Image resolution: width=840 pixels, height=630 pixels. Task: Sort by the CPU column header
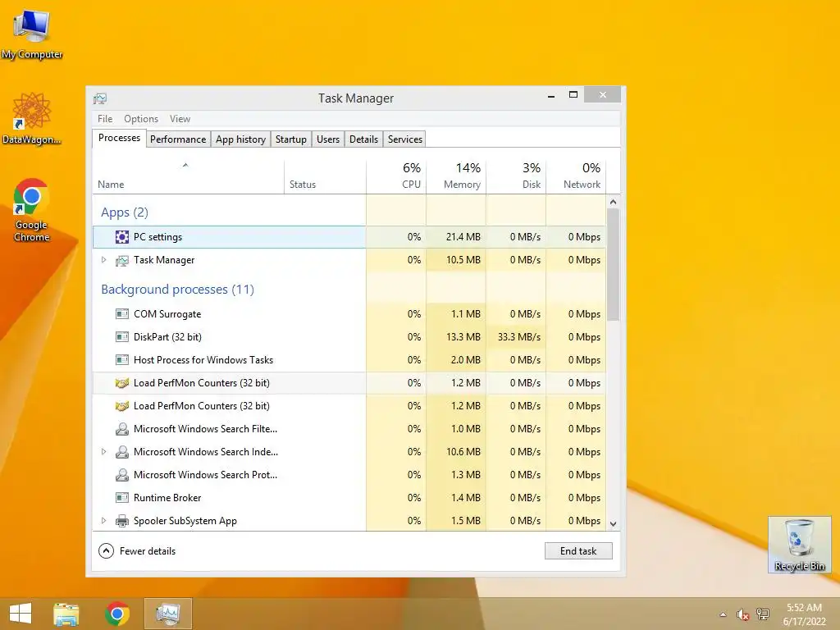396,177
